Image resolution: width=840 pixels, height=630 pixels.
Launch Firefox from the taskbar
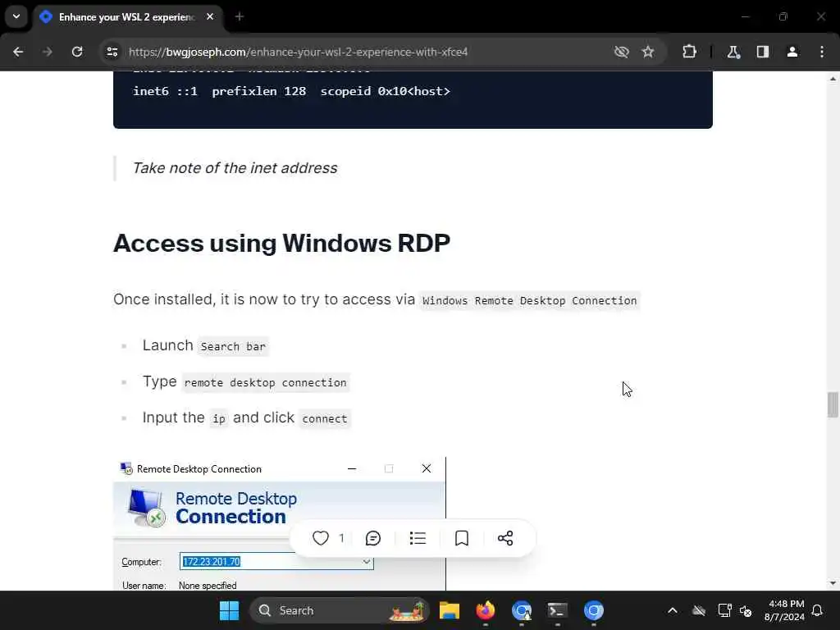(486, 610)
